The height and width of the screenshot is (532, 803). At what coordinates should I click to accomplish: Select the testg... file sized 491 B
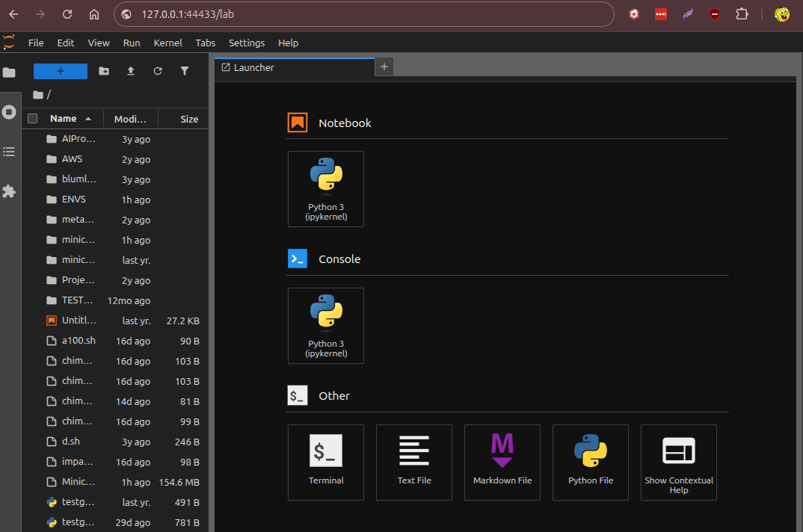pyautogui.click(x=115, y=502)
